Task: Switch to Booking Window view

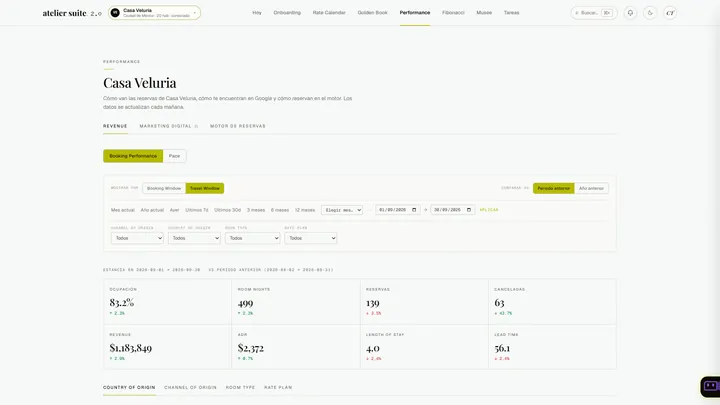Action: point(164,188)
